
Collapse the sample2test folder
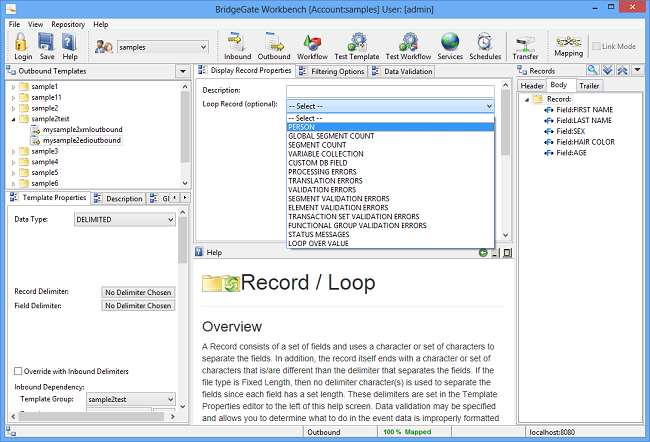point(14,119)
